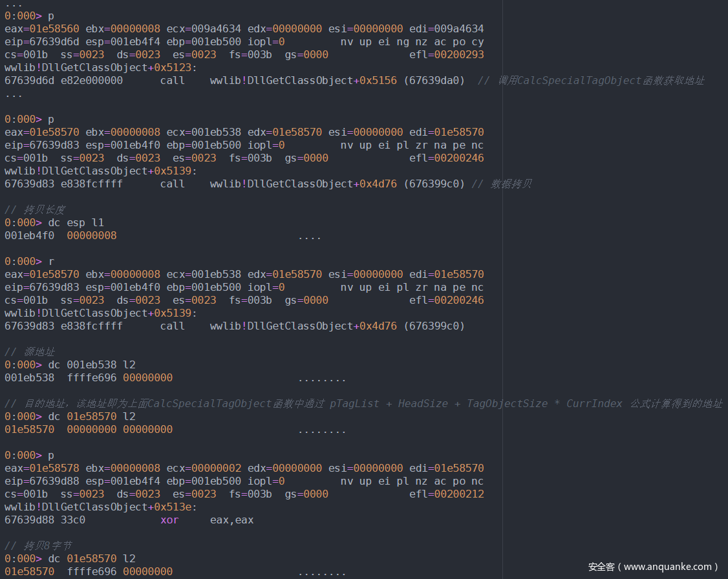Select the flags value efl=00200293
This screenshot has height=579, width=728.
click(x=446, y=55)
